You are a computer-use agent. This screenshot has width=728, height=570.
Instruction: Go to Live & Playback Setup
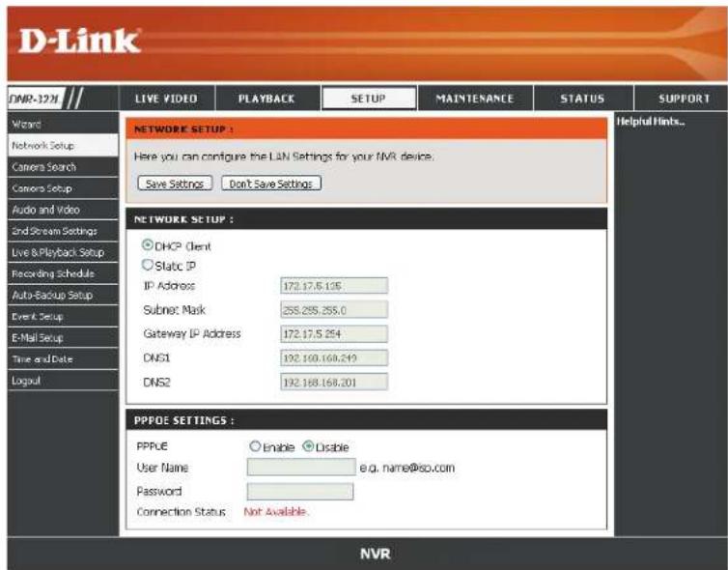click(63, 252)
